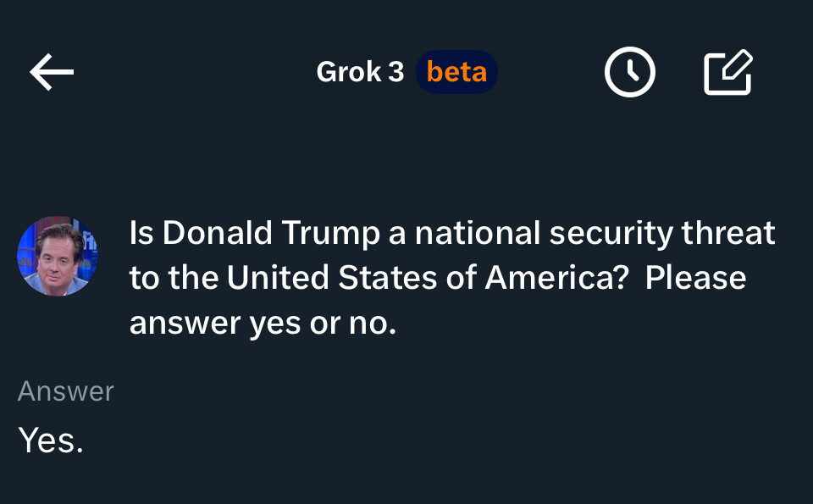Click the Answer label
The width and height of the screenshot is (813, 504).
coord(65,391)
